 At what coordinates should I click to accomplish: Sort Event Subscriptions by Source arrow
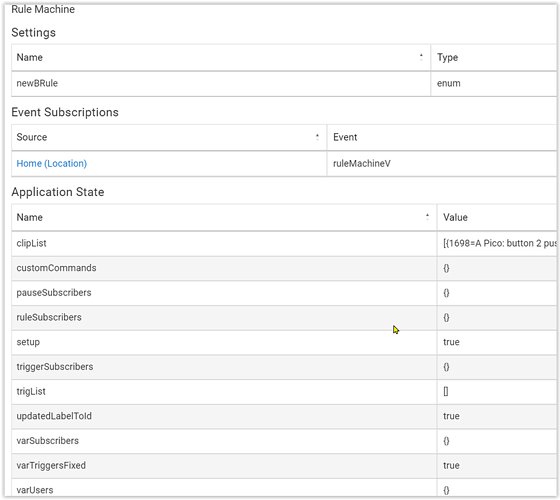(x=317, y=137)
